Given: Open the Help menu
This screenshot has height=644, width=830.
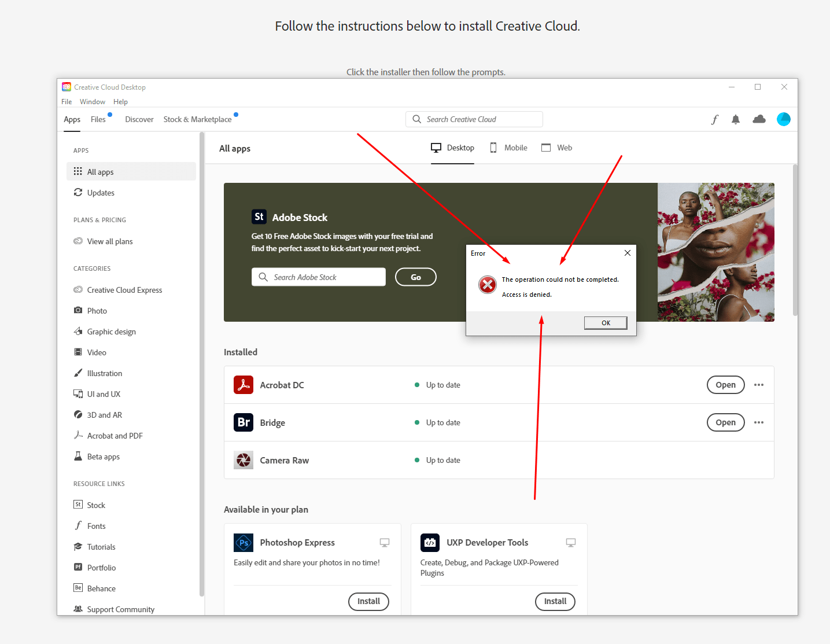Looking at the screenshot, I should pyautogui.click(x=120, y=102).
